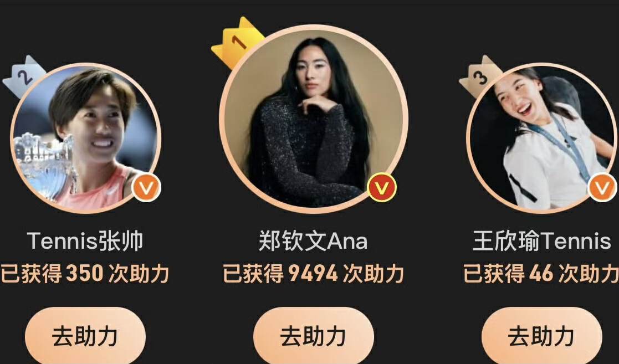Click the bronze rank 3 crown badge
The height and width of the screenshot is (364, 619).
pos(480,76)
